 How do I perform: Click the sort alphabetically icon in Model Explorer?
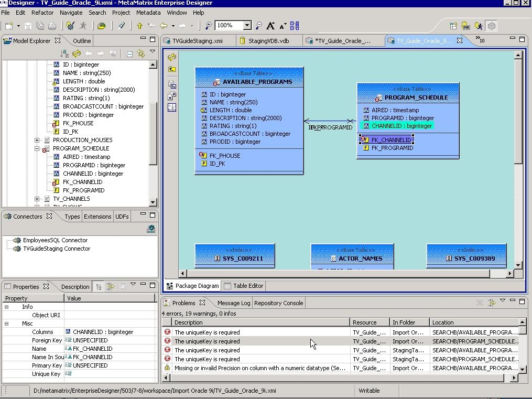[x=64, y=53]
